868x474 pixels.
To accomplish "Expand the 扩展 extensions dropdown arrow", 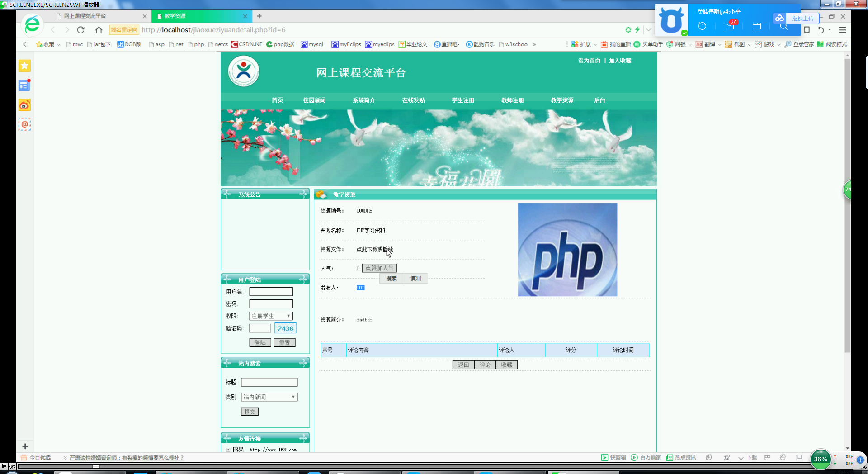I will [x=595, y=44].
